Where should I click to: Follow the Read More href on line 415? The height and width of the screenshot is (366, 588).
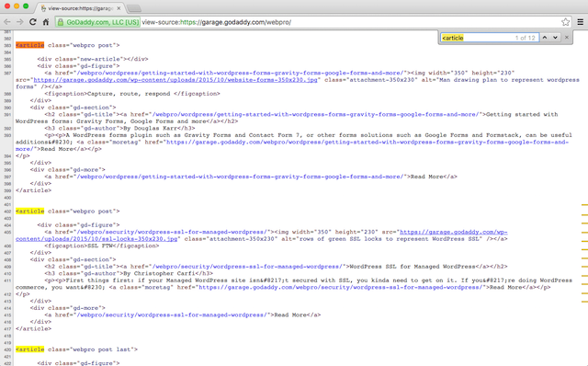point(173,315)
